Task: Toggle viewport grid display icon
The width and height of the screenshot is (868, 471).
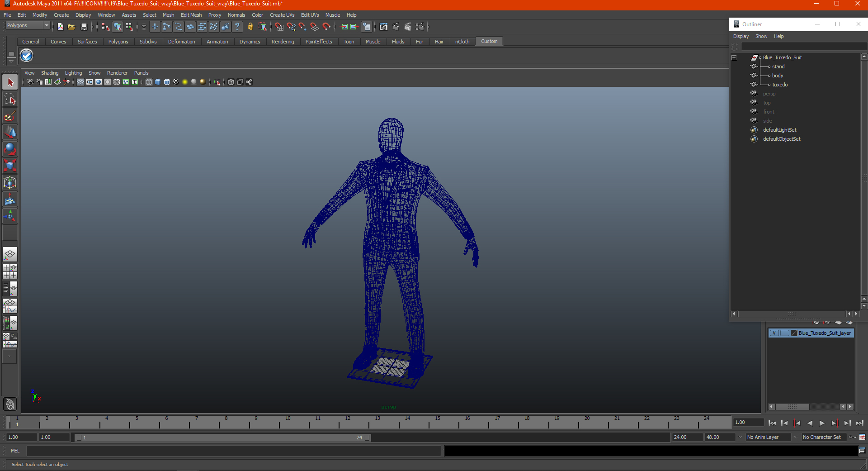Action: (x=80, y=82)
